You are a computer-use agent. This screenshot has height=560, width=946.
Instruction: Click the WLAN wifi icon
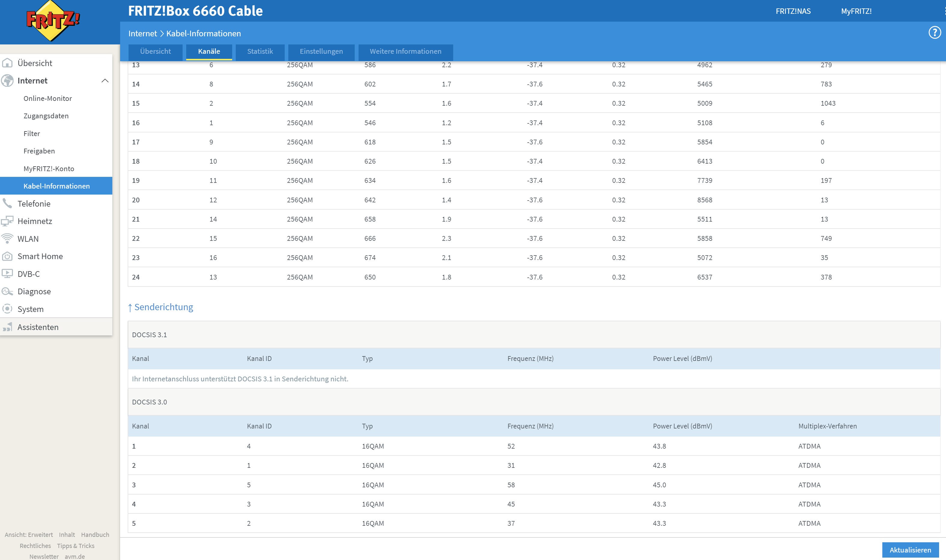[x=7, y=238]
